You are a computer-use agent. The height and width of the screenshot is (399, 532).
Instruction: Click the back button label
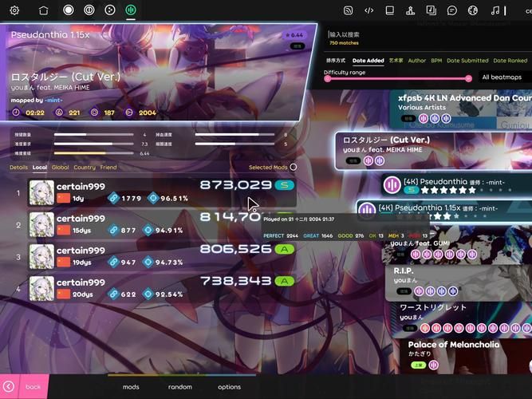[33, 387]
